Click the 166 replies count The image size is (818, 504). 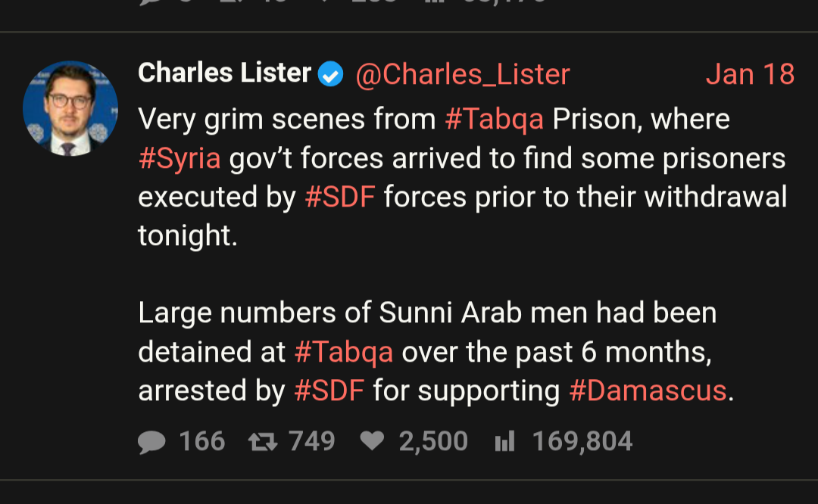coord(201,442)
